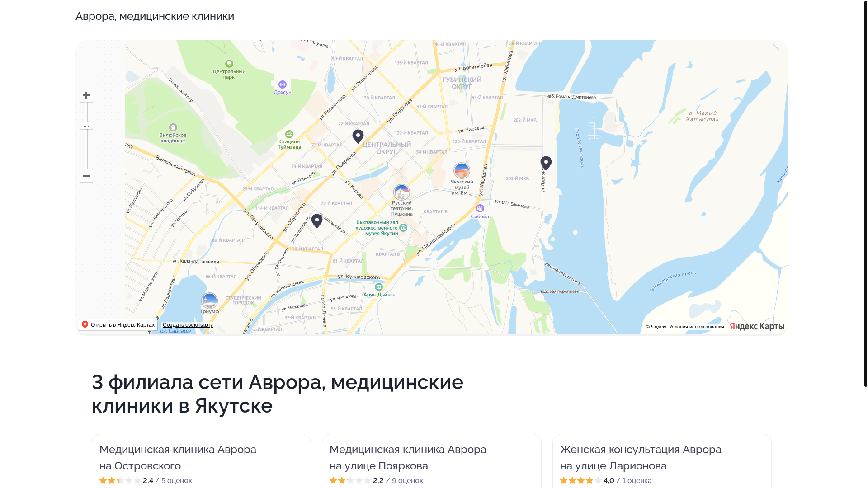Image resolution: width=868 pixels, height=488 pixels.
Task: Click Стадион Туймаада icon
Action: coord(289,134)
